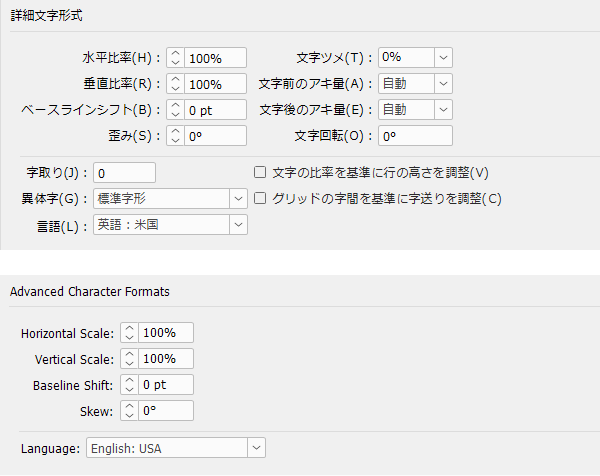Screen dimensions: 600x476
Task: Open the 異体字 dropdown showing 標準字形
Action: click(x=238, y=198)
